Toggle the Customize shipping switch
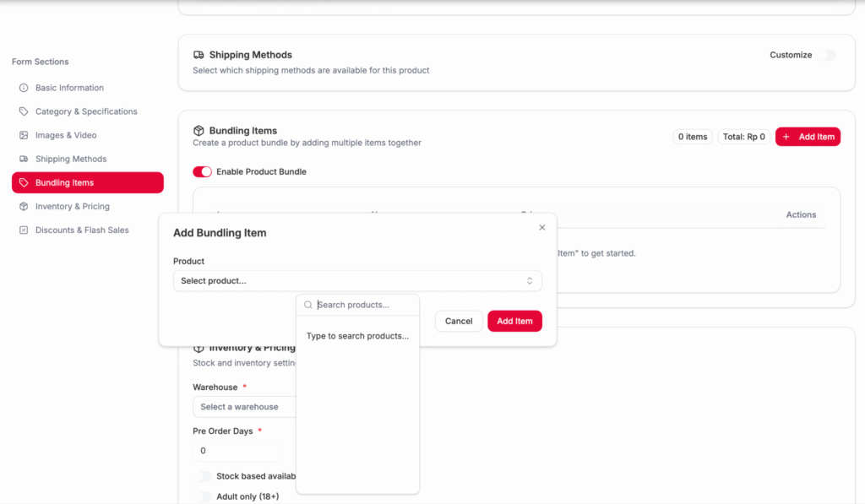Image resolution: width=865 pixels, height=504 pixels. (x=825, y=55)
